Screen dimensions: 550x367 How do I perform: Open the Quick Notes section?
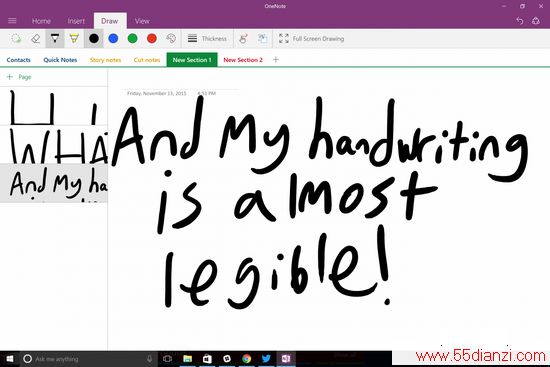[x=60, y=60]
